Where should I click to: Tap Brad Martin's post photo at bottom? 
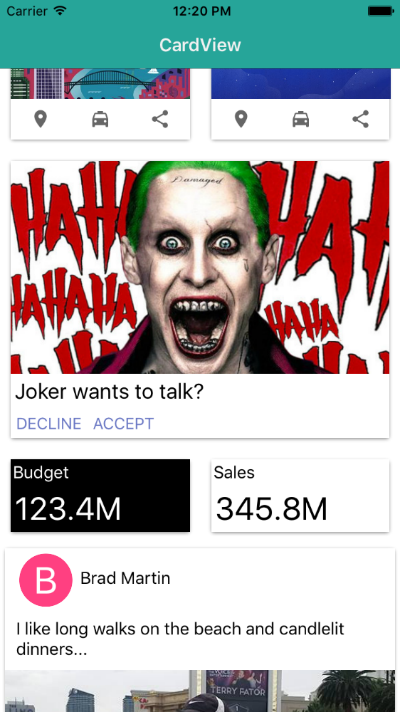[x=200, y=691]
